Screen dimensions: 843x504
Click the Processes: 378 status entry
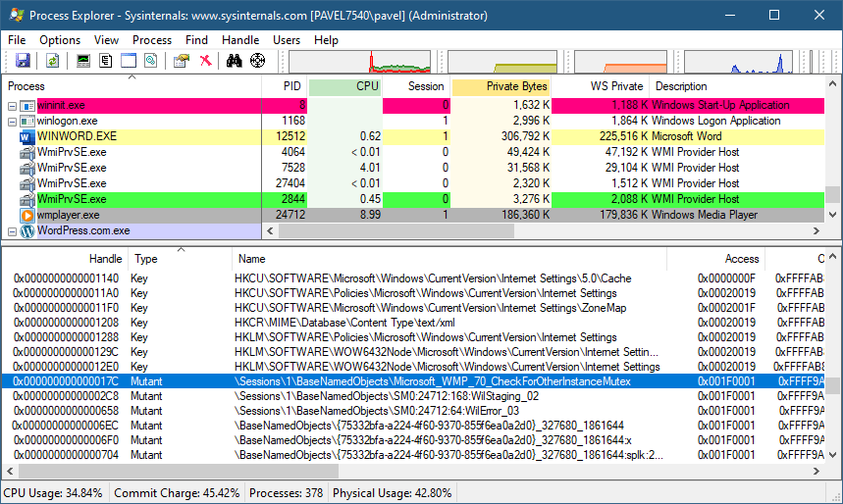(286, 492)
